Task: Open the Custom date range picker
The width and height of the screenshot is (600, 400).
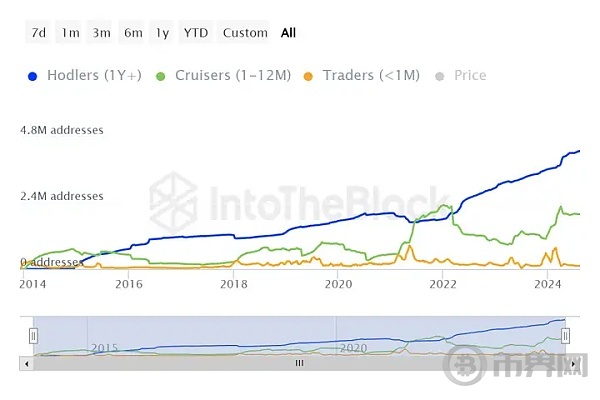Action: coord(245,32)
